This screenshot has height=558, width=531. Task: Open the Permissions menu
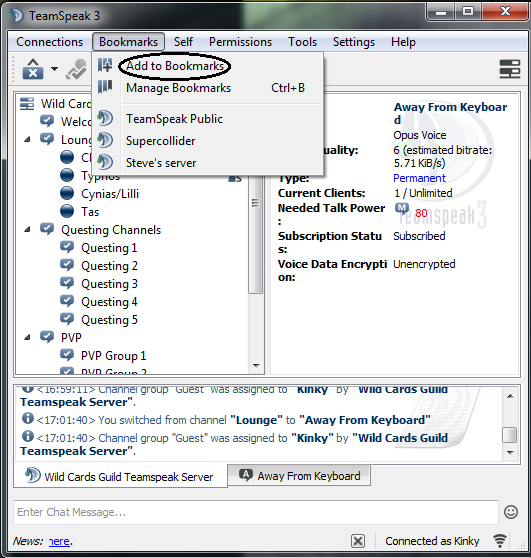[x=240, y=42]
